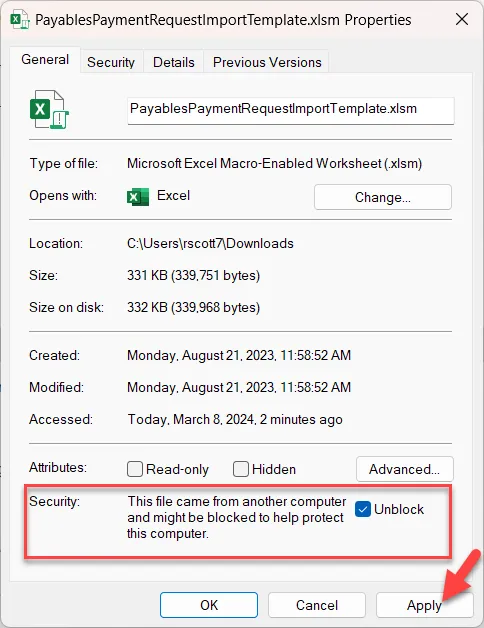Click the Unblock label text

tap(399, 509)
